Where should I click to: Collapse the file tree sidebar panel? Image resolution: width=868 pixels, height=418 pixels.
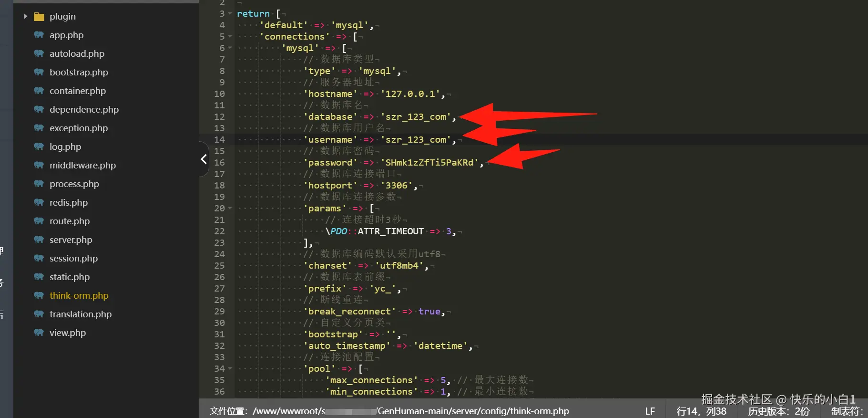(x=204, y=159)
